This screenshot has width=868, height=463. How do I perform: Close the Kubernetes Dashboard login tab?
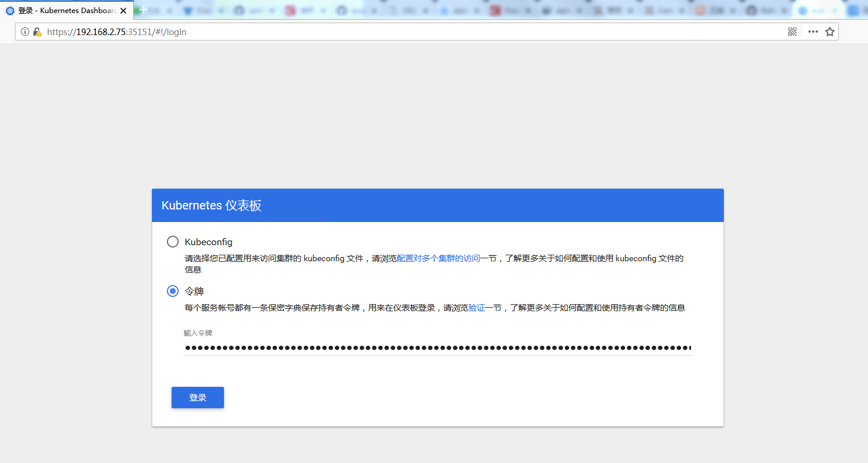tap(123, 11)
